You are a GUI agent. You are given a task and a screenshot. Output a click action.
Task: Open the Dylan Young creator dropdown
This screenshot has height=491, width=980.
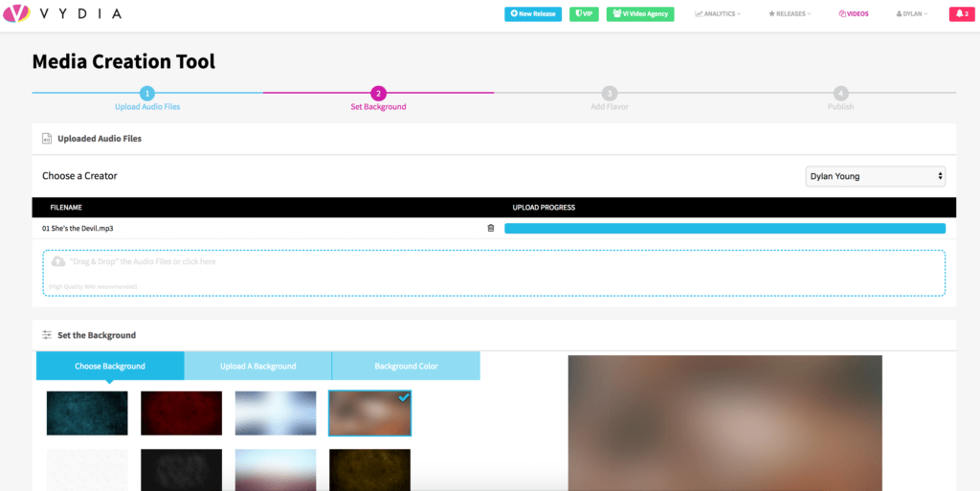pos(875,176)
